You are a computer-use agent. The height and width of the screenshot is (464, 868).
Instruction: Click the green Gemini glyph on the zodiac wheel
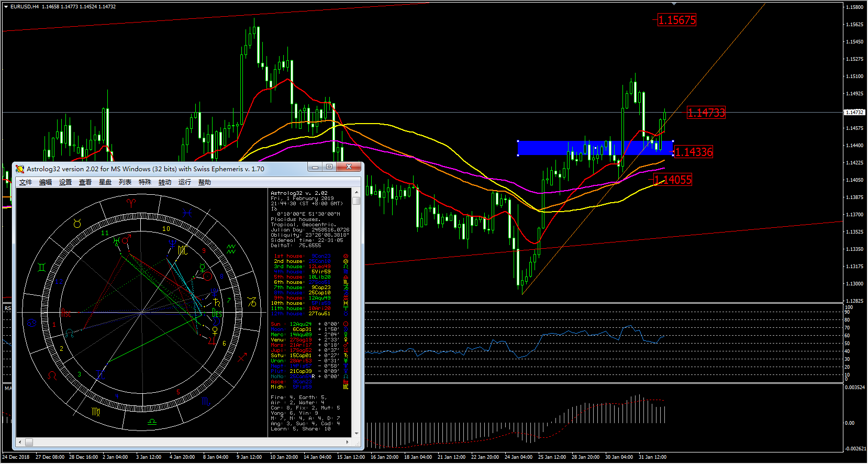(42, 267)
